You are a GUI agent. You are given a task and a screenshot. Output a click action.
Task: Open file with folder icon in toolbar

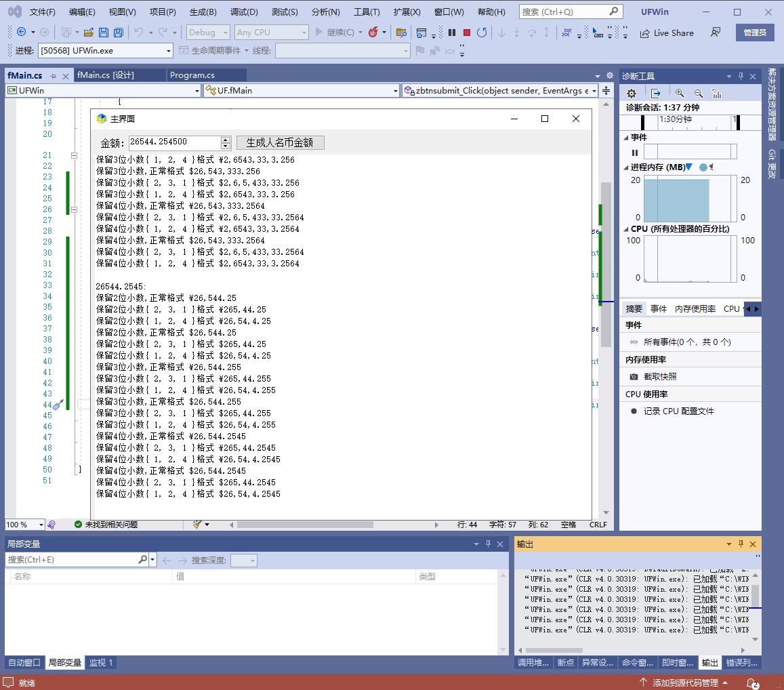click(89, 33)
